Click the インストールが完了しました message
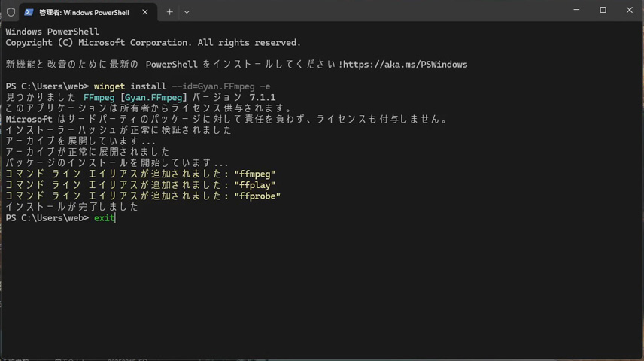644x361 pixels. point(71,207)
